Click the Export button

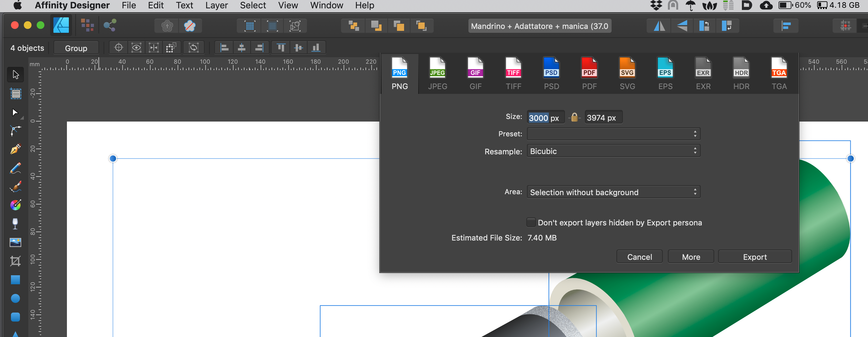pos(755,257)
